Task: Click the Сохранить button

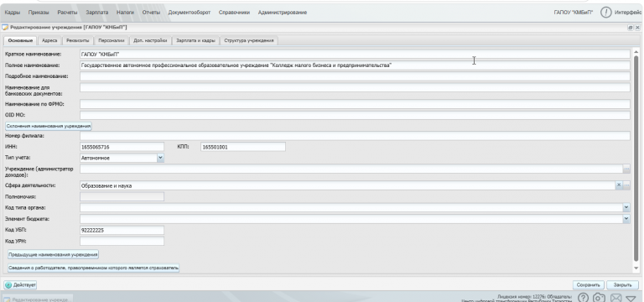Action: coord(589,284)
